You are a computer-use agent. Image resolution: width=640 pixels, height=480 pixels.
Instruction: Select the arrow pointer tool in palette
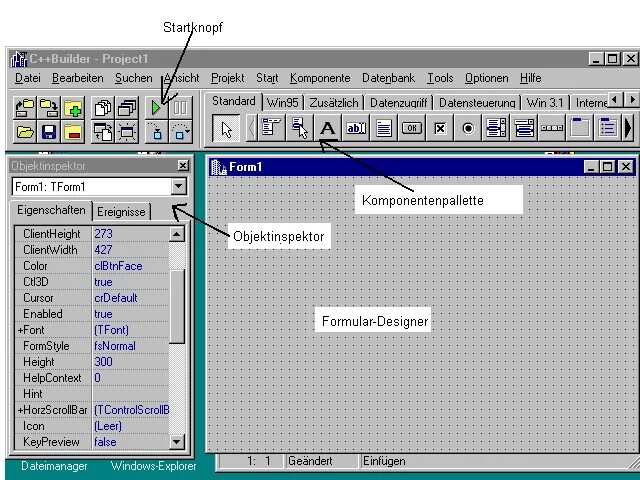tap(226, 129)
